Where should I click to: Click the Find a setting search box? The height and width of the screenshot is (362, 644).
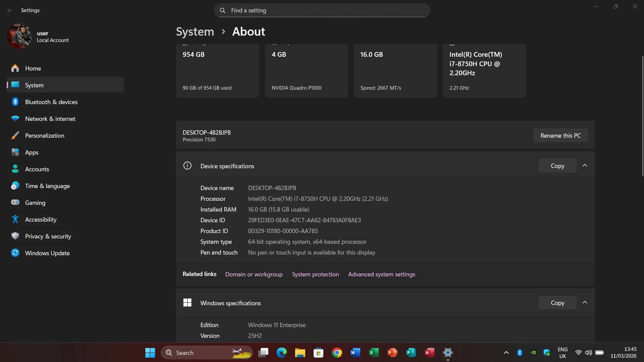pos(322,10)
